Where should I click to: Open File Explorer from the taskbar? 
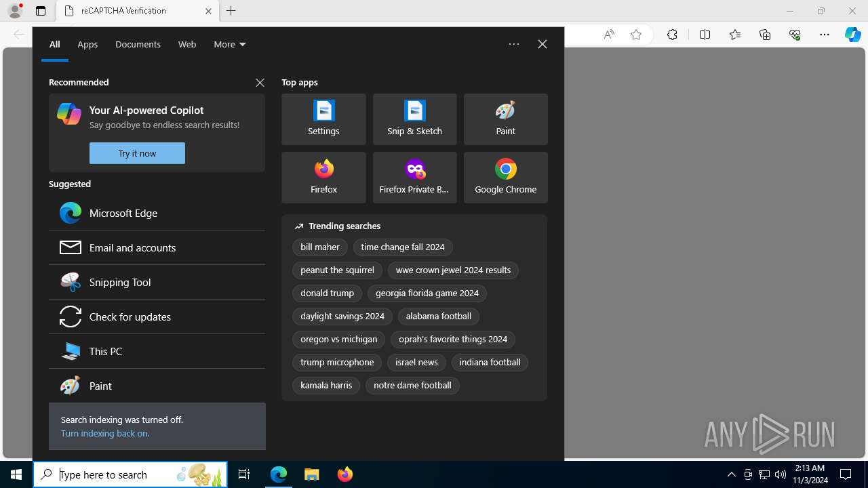coord(312,474)
